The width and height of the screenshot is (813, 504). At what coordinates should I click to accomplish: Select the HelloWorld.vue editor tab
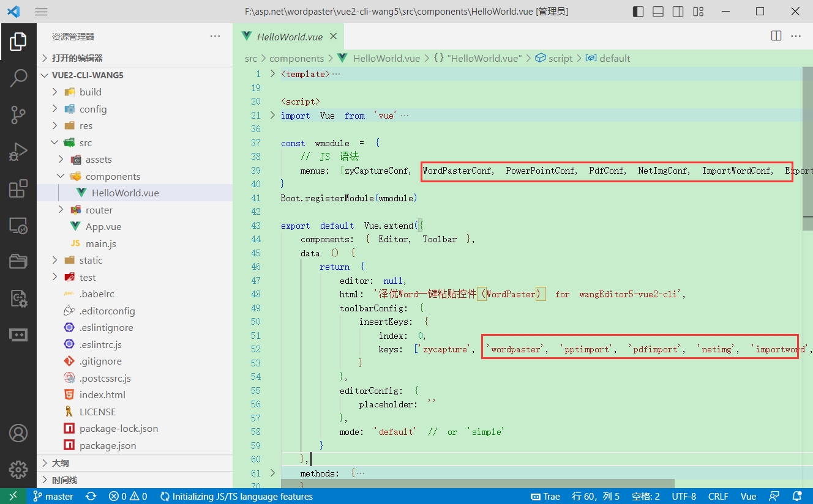pos(289,37)
